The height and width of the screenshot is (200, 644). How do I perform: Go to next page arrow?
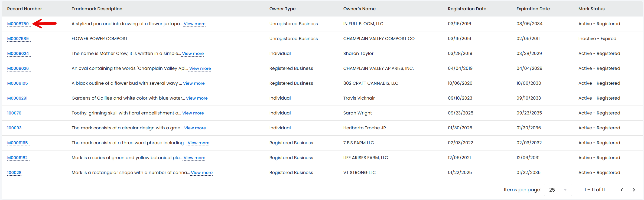[x=634, y=190]
